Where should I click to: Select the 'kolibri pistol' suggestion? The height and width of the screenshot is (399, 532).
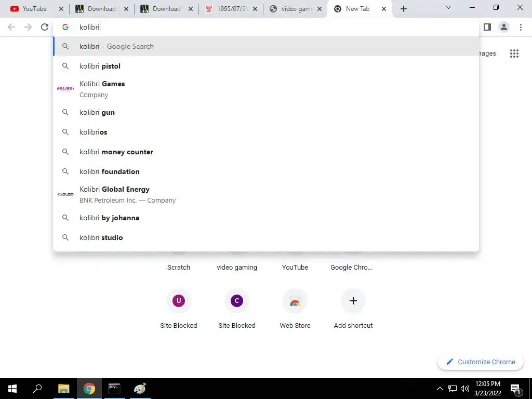click(266, 66)
